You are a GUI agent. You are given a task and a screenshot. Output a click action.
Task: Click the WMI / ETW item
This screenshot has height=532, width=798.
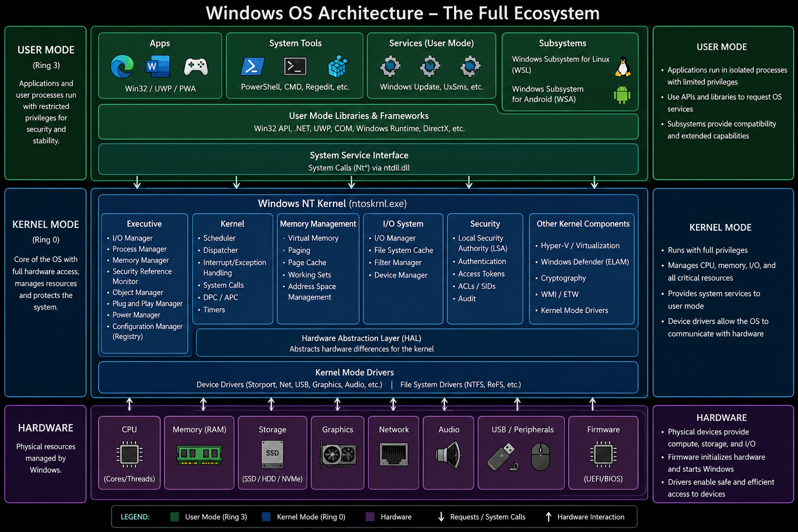560,295
